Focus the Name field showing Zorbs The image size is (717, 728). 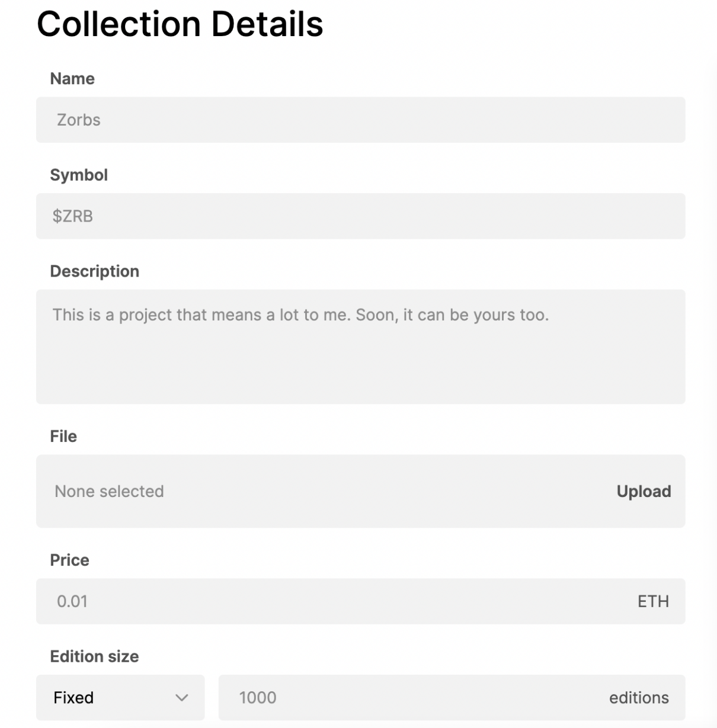click(x=360, y=120)
